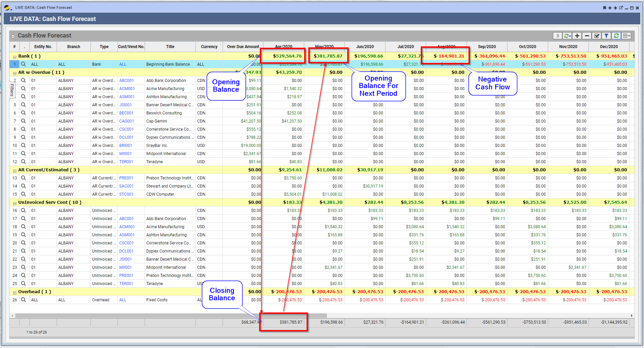Click the '1 to 26 of 26' status text
Screen dimensions: 644x348
pos(37,332)
